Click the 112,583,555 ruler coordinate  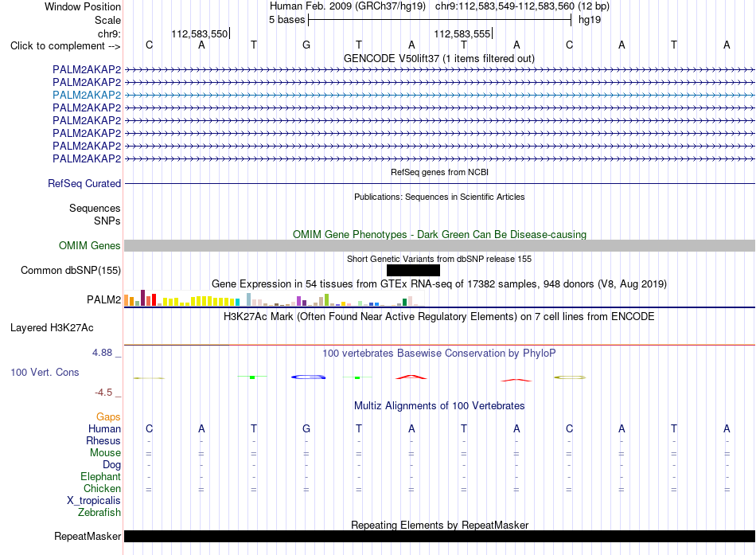click(x=462, y=33)
